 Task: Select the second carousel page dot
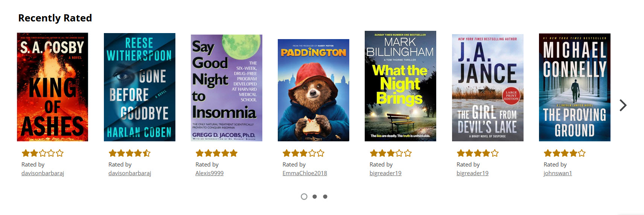pyautogui.click(x=315, y=197)
